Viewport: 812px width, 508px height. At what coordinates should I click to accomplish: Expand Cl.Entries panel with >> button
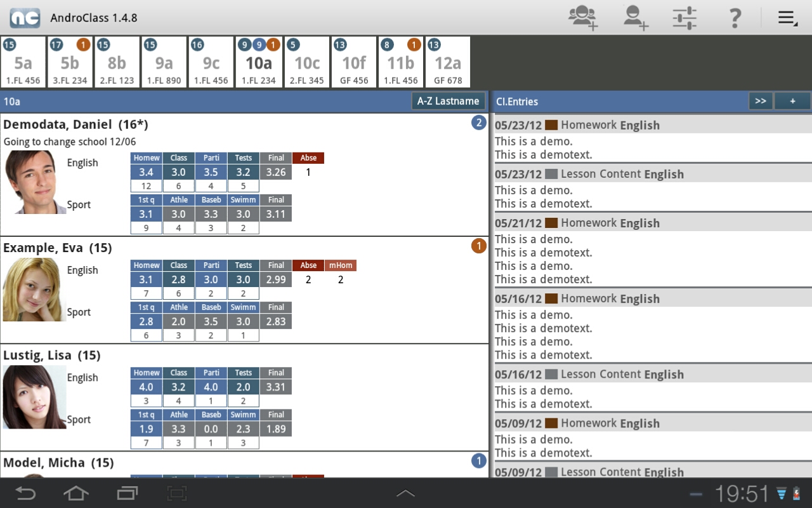pyautogui.click(x=760, y=101)
